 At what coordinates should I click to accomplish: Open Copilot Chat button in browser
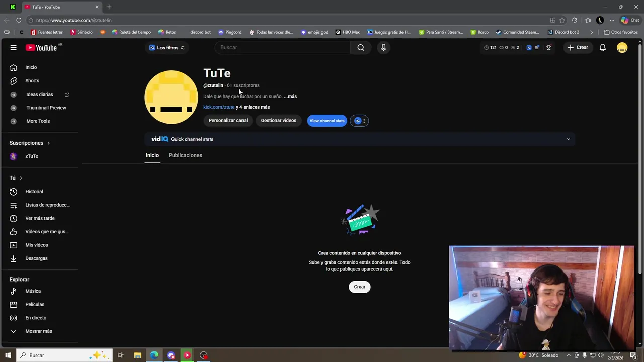(630, 20)
